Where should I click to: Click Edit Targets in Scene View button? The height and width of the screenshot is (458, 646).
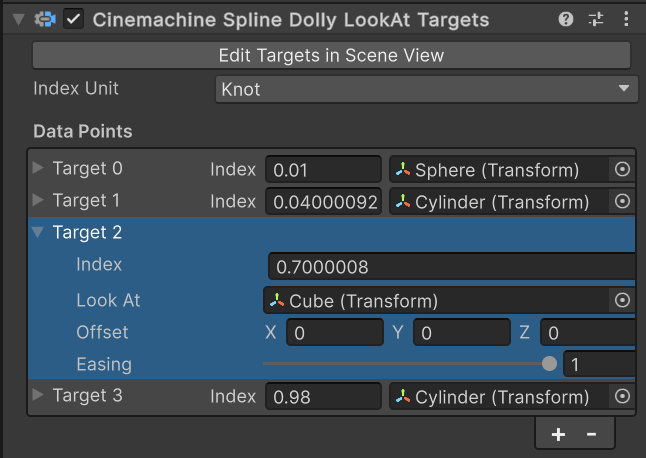point(331,55)
